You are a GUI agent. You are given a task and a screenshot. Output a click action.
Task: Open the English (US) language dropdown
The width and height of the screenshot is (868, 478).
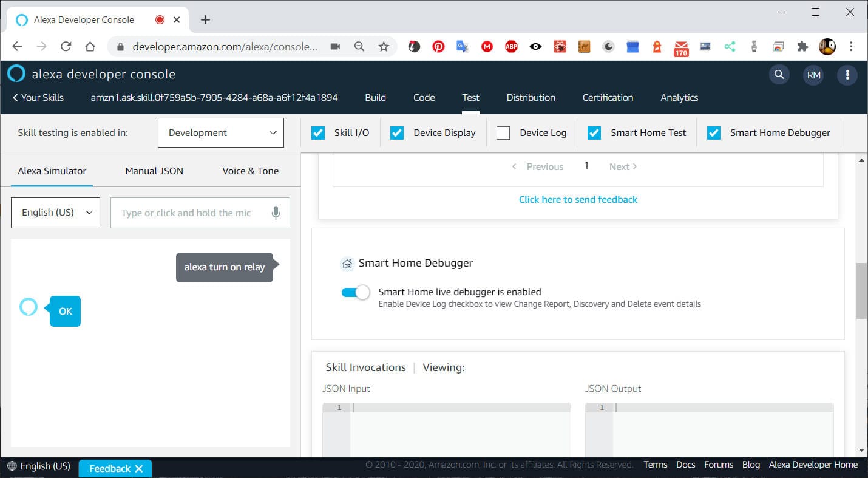click(x=55, y=213)
